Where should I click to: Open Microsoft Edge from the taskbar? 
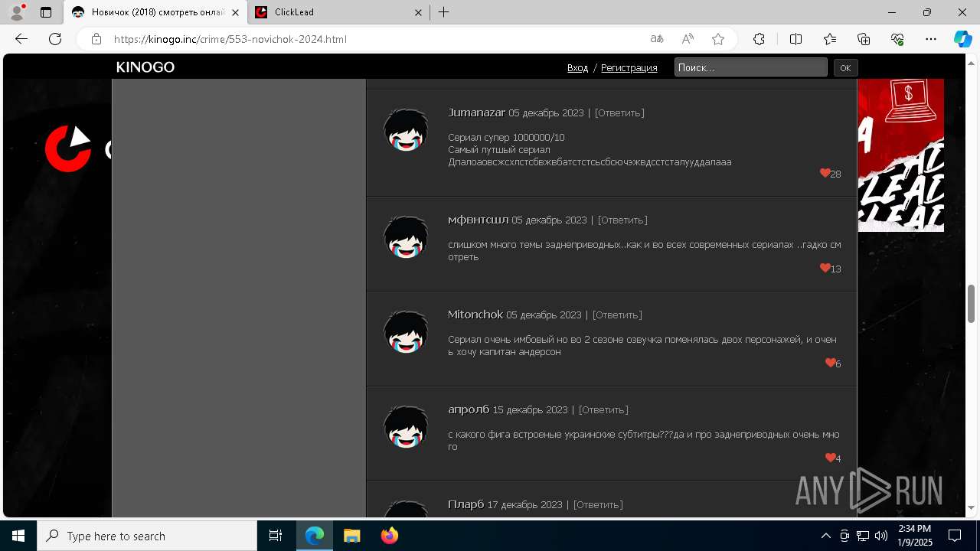pos(315,536)
